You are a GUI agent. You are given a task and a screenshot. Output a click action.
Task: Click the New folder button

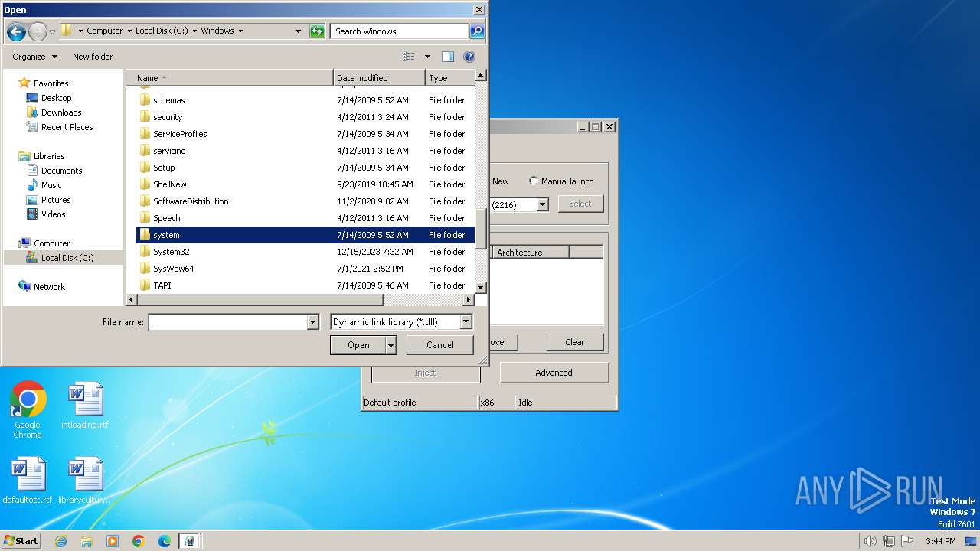pos(93,57)
